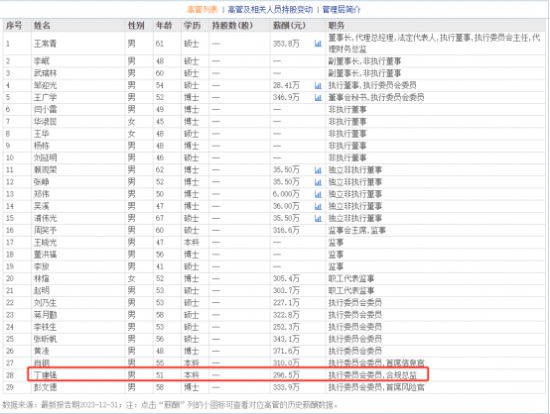Select the name 李铁生 in row 24
This screenshot has width=550, height=414.
tap(45, 327)
